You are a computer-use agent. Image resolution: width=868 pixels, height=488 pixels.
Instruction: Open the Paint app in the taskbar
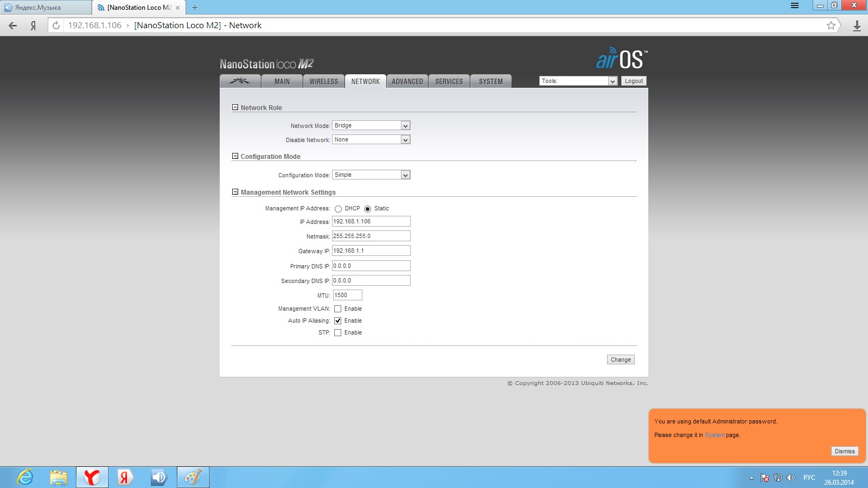(193, 477)
